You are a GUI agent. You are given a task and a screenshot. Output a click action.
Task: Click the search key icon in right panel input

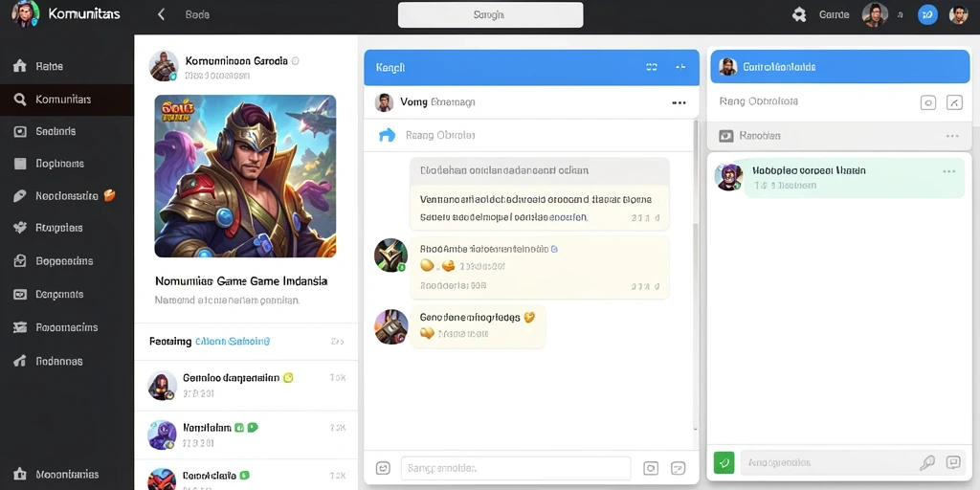[926, 462]
